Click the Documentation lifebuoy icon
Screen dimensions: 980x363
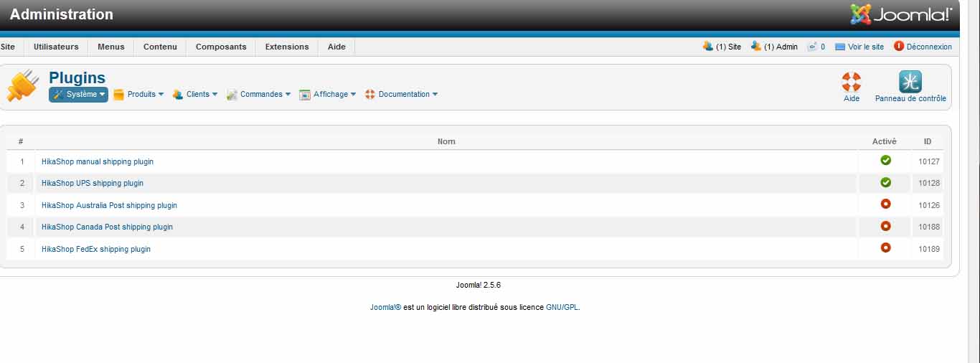(370, 95)
